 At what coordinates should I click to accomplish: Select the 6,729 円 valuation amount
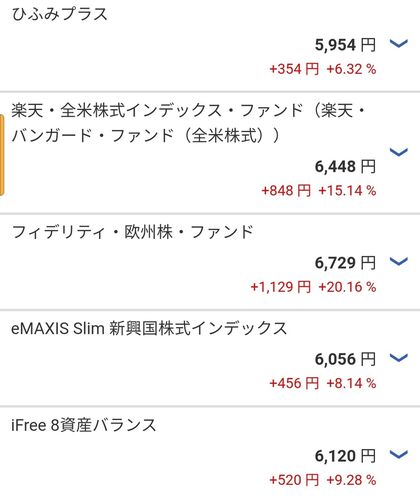(345, 263)
